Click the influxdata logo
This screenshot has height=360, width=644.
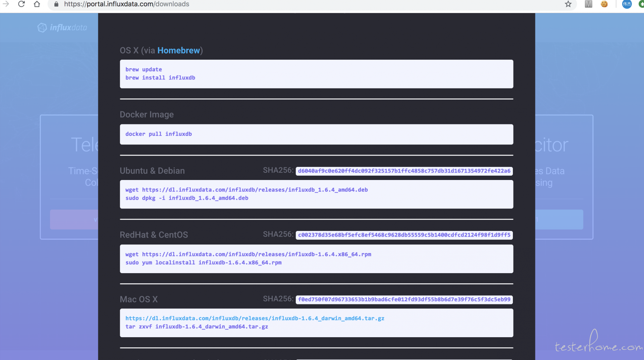[x=62, y=27]
